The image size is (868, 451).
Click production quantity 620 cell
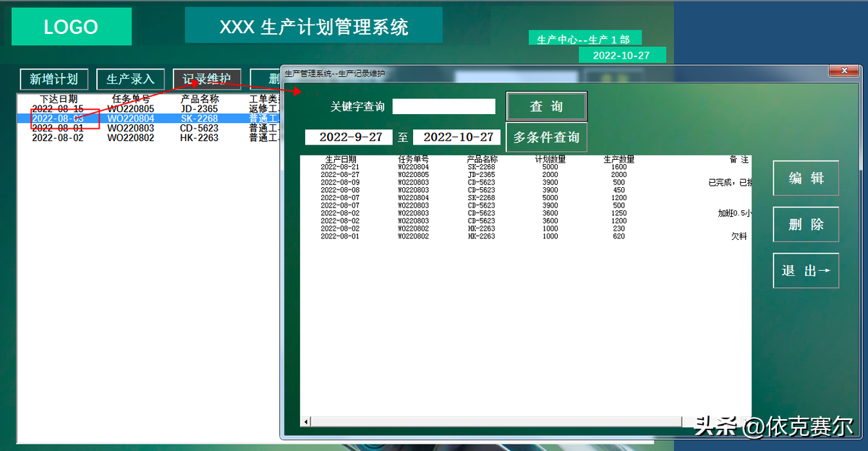point(619,236)
